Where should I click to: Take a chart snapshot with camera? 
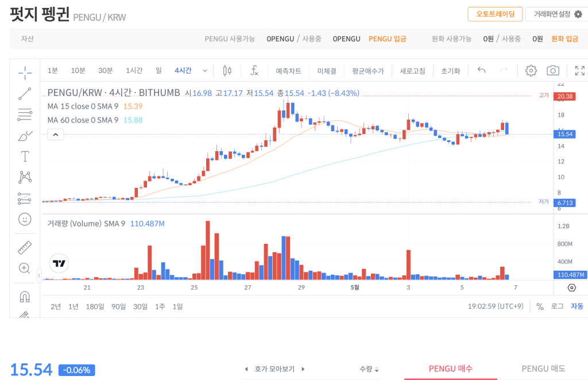[553, 71]
